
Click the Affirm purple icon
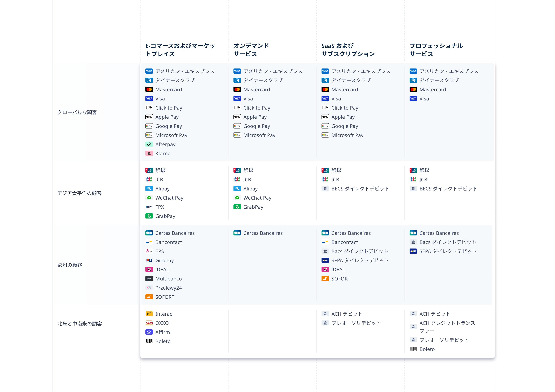pyautogui.click(x=149, y=332)
